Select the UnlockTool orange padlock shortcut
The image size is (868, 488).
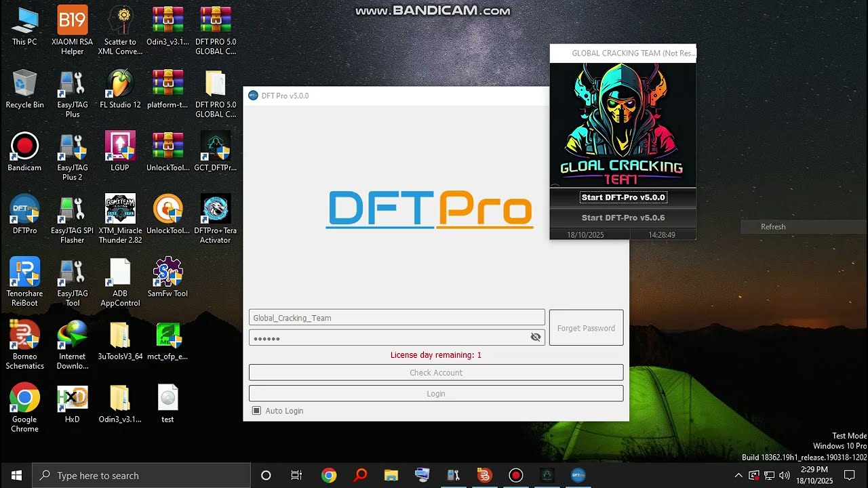(167, 215)
